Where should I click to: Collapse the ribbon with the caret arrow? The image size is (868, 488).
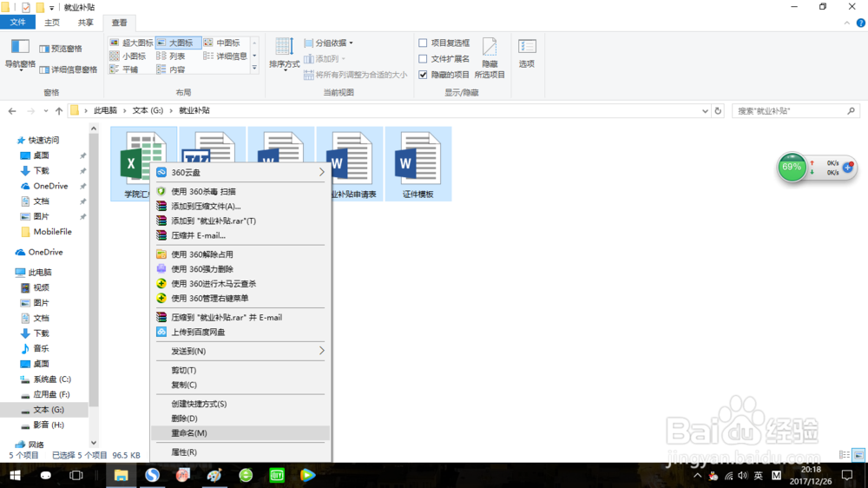846,23
